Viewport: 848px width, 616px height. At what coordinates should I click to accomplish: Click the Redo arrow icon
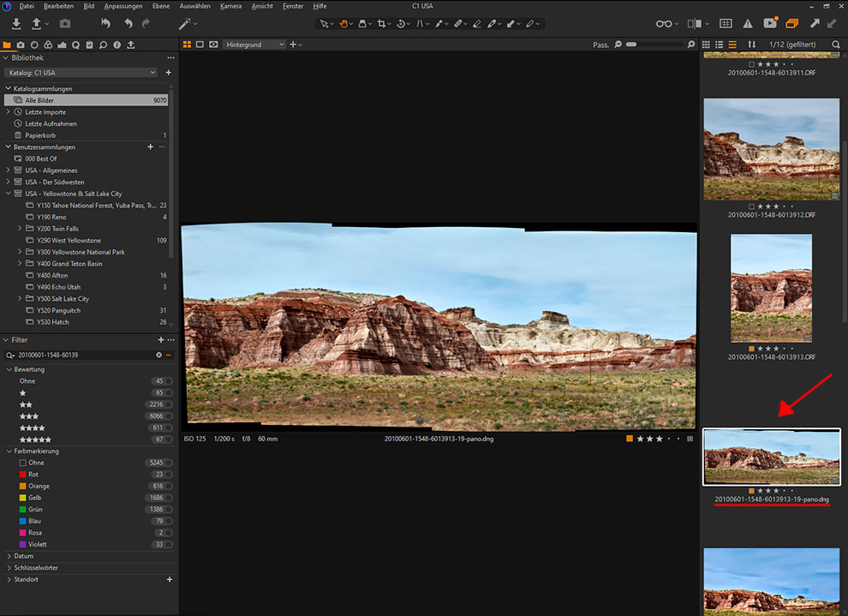click(x=146, y=23)
